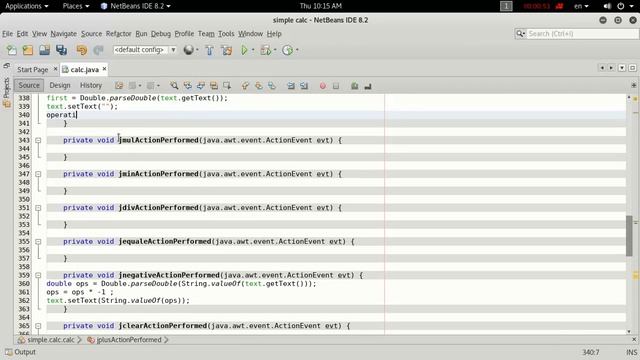
Task: Toggle bookmark on current line
Action: [271, 86]
